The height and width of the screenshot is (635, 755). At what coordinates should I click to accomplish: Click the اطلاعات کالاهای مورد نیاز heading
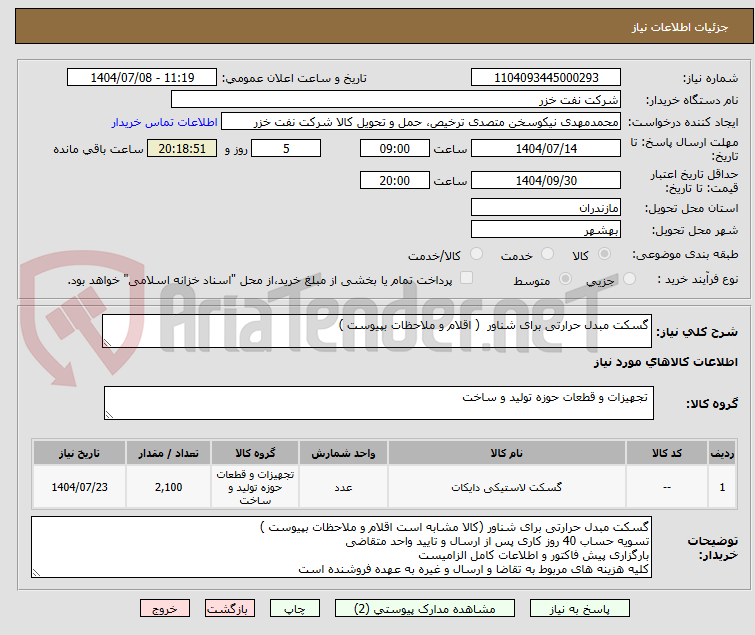point(665,362)
